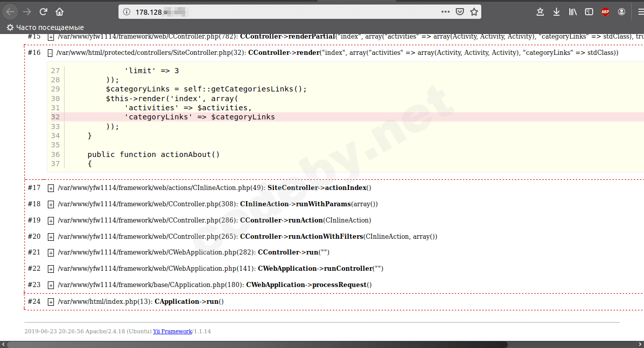
Task: Click the index.php(13) CApplication->run line
Action: (141, 302)
